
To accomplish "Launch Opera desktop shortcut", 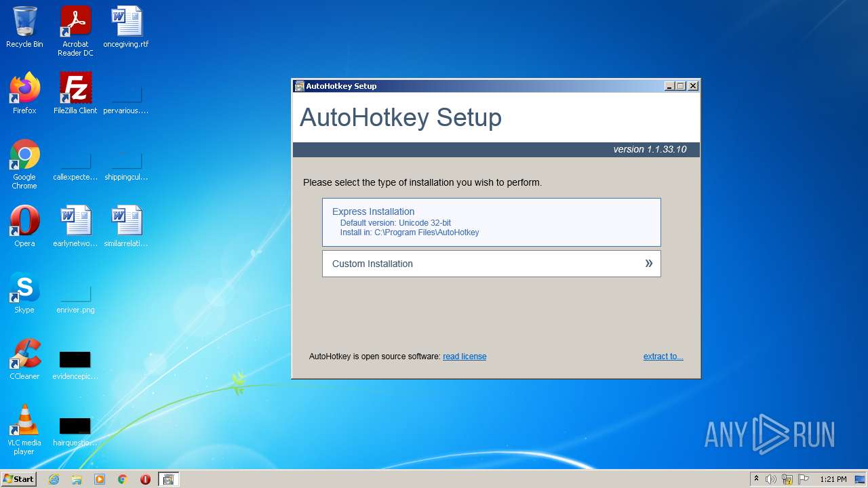I will 24,226.
